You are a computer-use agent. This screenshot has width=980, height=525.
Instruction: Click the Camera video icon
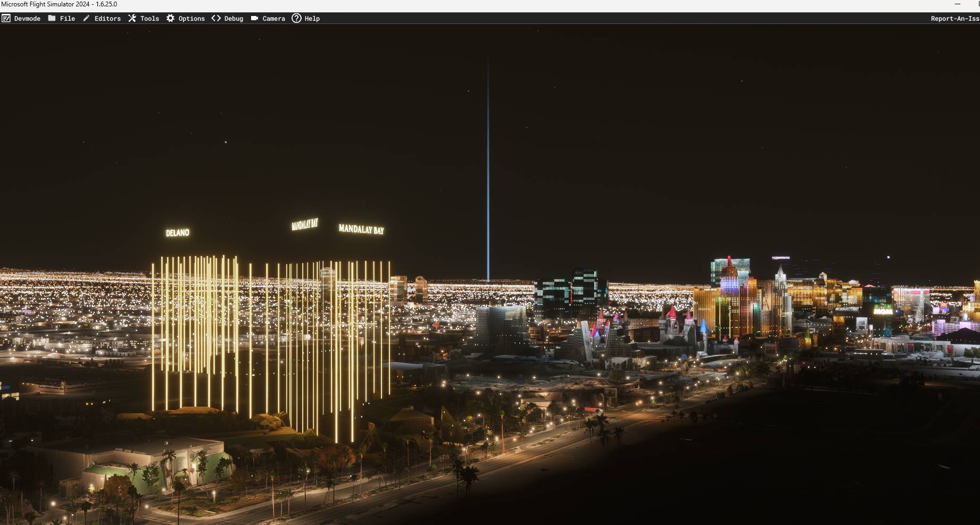click(x=254, y=18)
